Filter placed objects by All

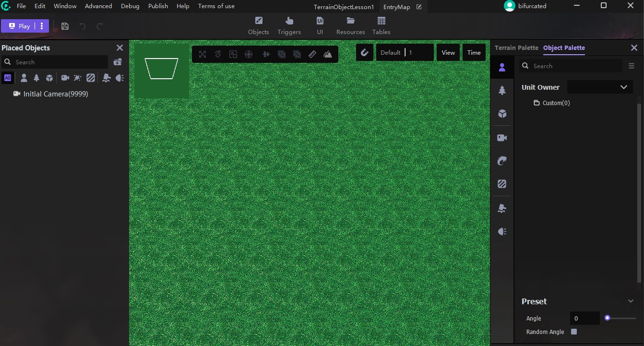coord(8,78)
